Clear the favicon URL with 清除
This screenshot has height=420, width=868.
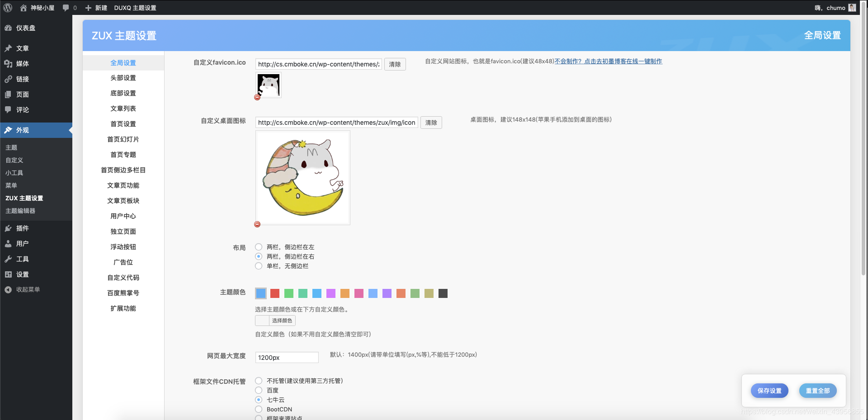pyautogui.click(x=395, y=64)
